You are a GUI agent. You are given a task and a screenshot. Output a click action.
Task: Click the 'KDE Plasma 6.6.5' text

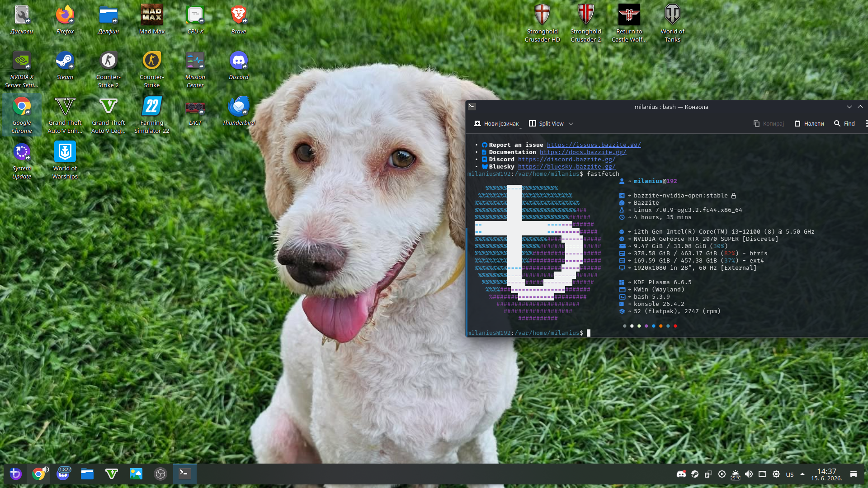(x=663, y=282)
